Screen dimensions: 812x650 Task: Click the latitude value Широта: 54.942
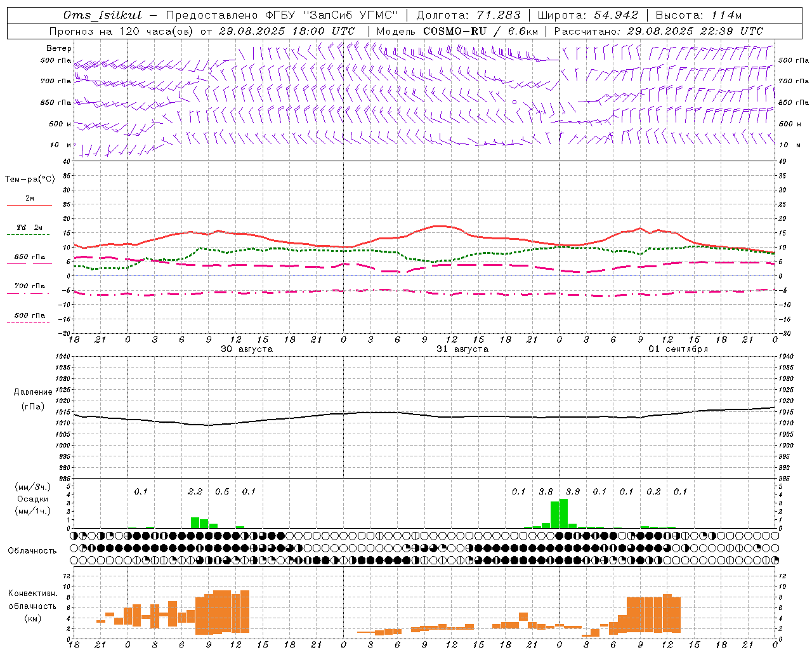point(588,15)
